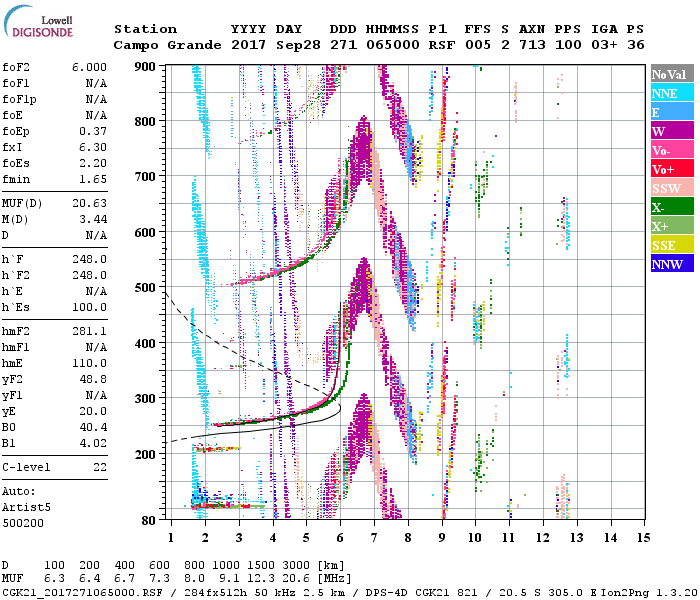This screenshot has width=700, height=600.
Task: Click the C-level value 22
Action: [97, 467]
